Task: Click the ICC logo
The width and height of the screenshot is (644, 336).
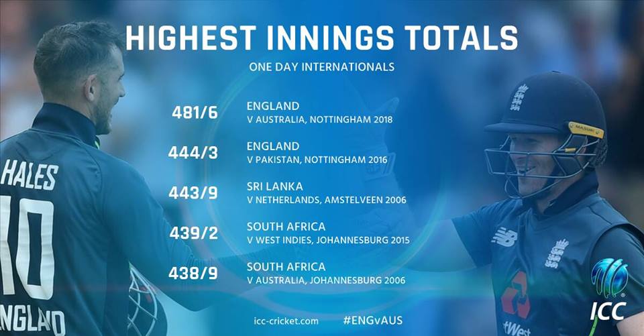Action: pyautogui.click(x=609, y=289)
